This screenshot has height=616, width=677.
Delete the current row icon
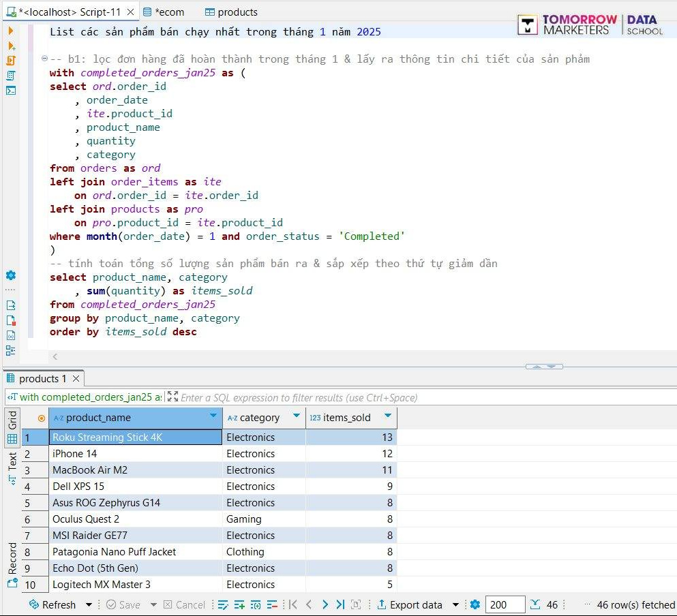(x=272, y=604)
